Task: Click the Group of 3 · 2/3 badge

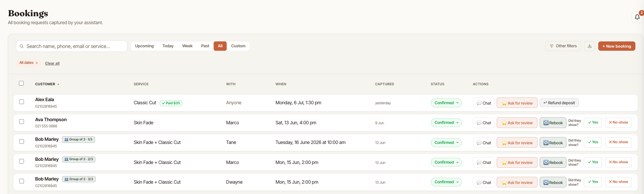Action: pyautogui.click(x=79, y=159)
